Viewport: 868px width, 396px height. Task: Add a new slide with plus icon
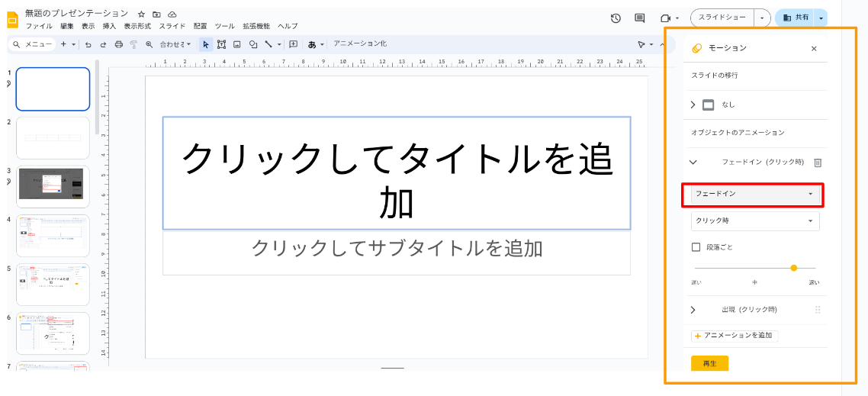coord(63,44)
